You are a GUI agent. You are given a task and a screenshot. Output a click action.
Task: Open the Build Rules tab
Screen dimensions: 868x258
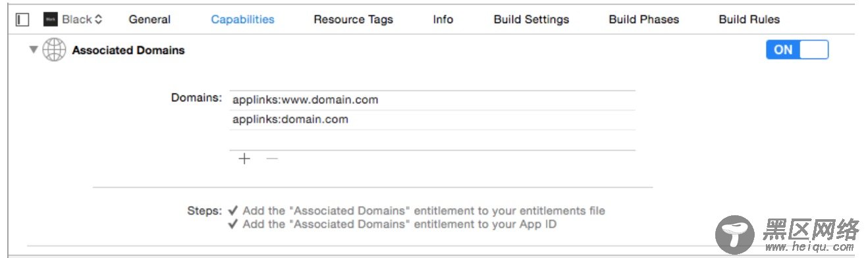coord(749,20)
